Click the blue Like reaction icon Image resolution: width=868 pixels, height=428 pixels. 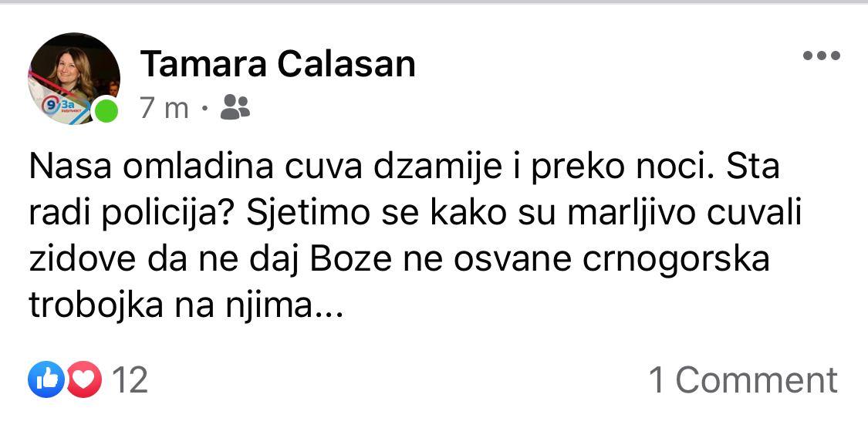click(46, 379)
